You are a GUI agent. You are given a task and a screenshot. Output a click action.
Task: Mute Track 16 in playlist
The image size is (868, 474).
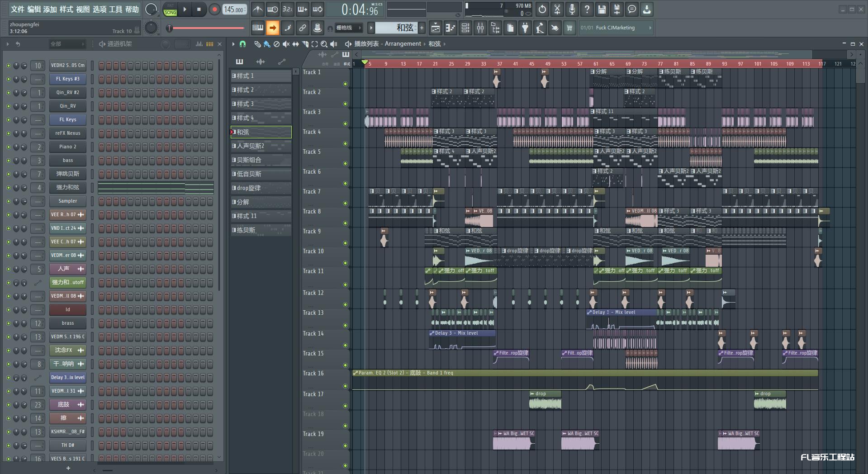[345, 386]
